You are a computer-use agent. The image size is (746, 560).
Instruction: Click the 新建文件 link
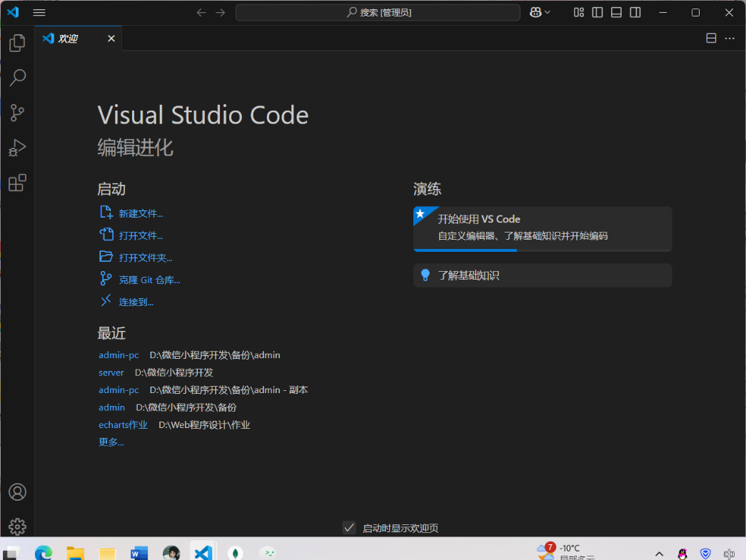coord(141,213)
